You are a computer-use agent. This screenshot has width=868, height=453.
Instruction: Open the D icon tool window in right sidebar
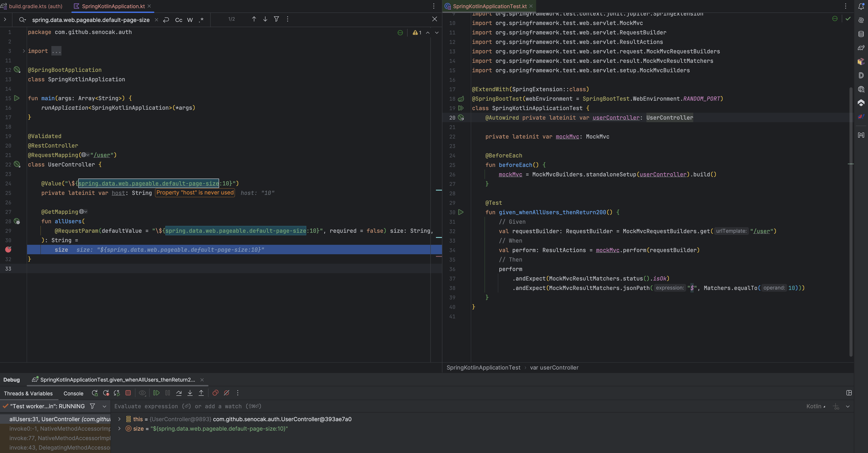[x=861, y=75]
